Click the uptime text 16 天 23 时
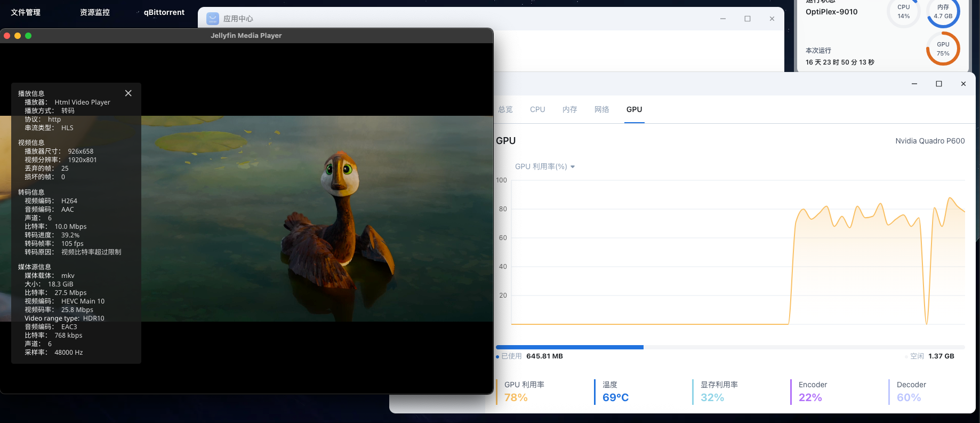The height and width of the screenshot is (423, 980). [840, 62]
